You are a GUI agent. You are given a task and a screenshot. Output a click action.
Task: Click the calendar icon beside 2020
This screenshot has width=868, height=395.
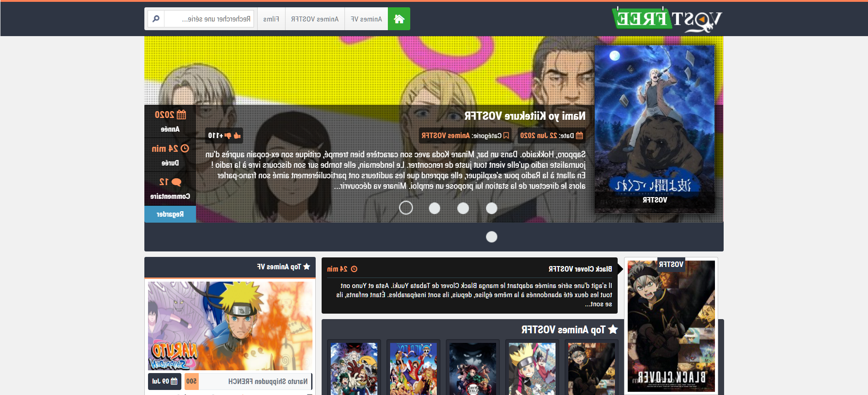[x=181, y=115]
